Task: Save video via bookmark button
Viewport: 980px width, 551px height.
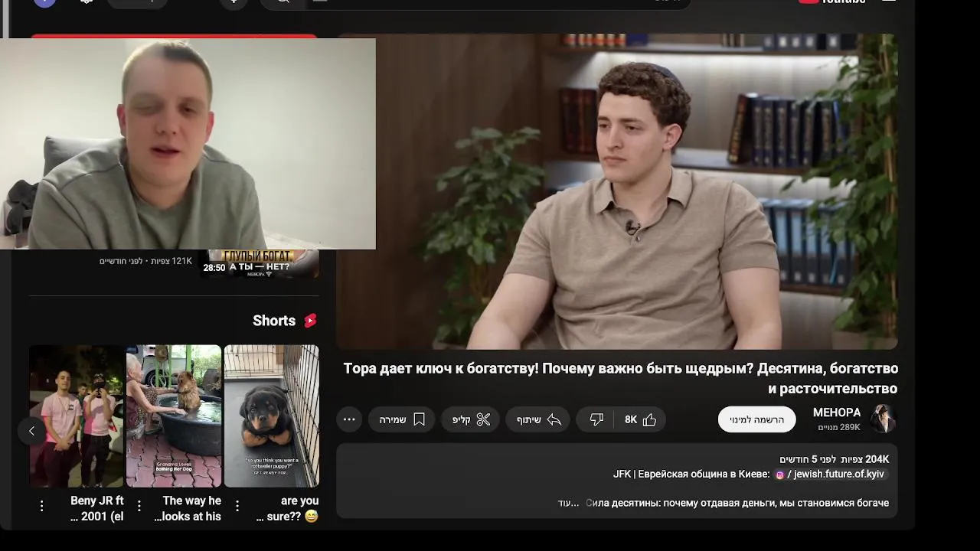Action: (402, 419)
